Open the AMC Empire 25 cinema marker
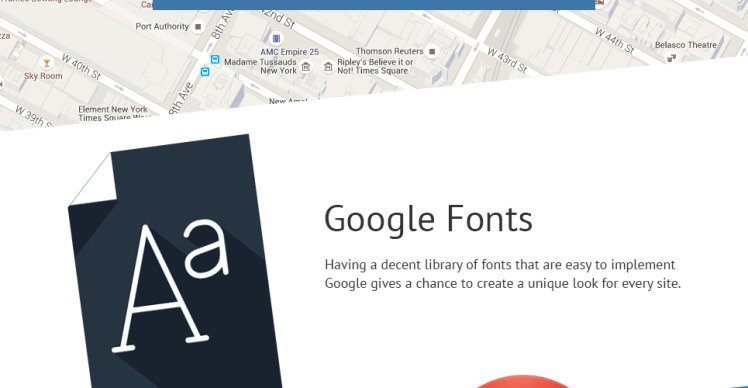The width and height of the screenshot is (748, 388). [x=276, y=38]
